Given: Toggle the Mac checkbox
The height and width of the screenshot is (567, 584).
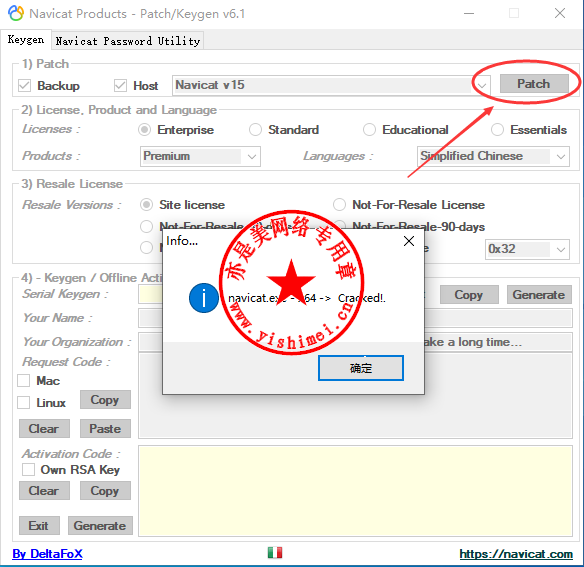Looking at the screenshot, I should click(x=23, y=380).
